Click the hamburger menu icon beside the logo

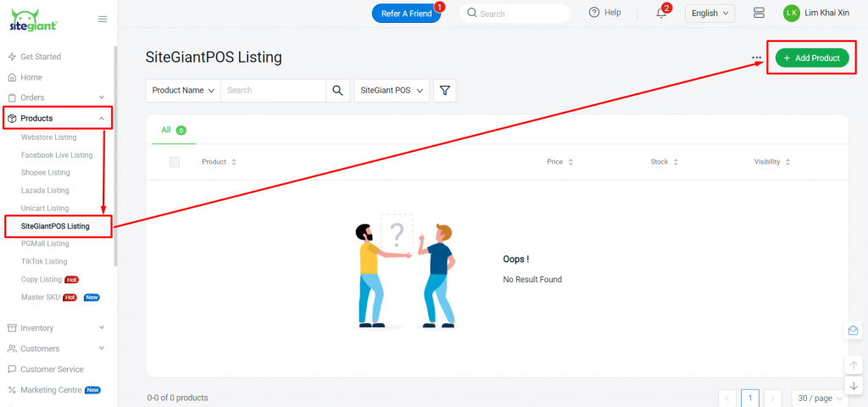(x=103, y=19)
